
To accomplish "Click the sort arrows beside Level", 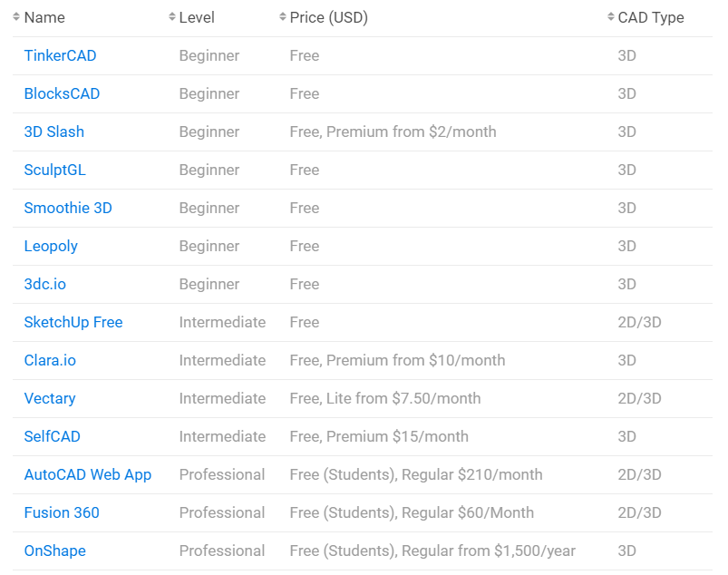I will click(172, 17).
